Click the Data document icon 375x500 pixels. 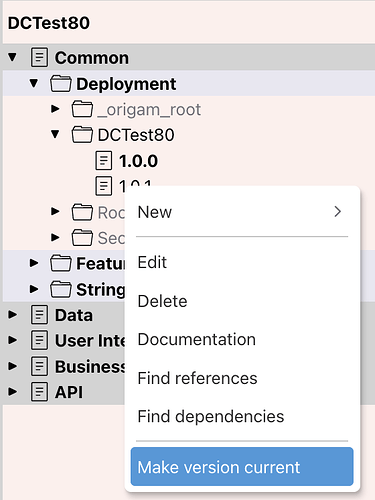(39, 315)
